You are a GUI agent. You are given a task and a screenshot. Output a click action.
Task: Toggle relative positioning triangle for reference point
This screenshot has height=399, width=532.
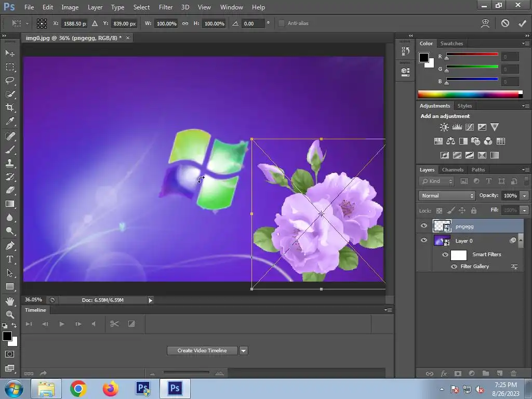95,23
